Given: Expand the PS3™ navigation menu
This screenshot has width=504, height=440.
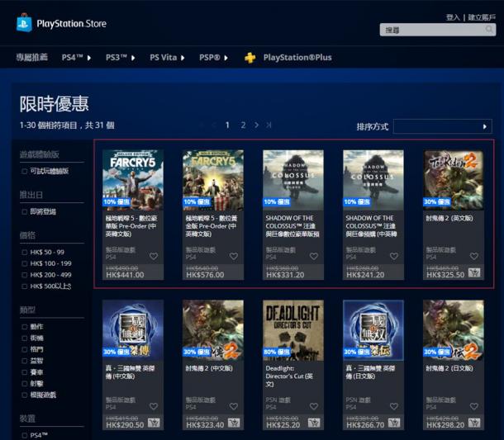Looking at the screenshot, I should tap(121, 58).
